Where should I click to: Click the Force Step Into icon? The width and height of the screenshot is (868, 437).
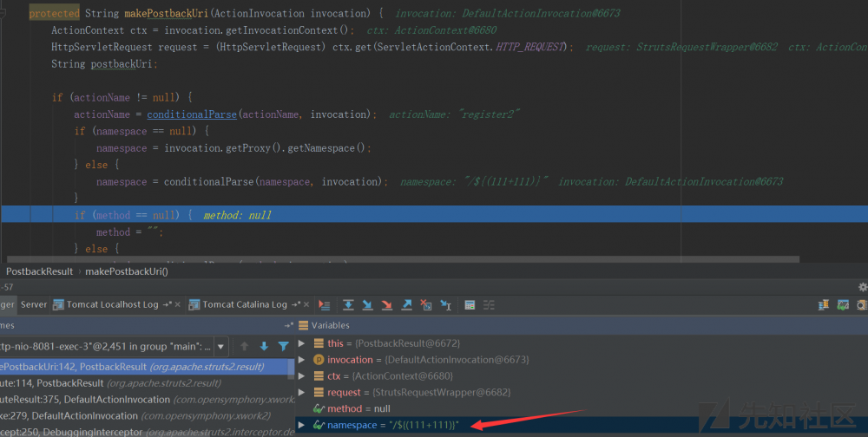pos(386,305)
